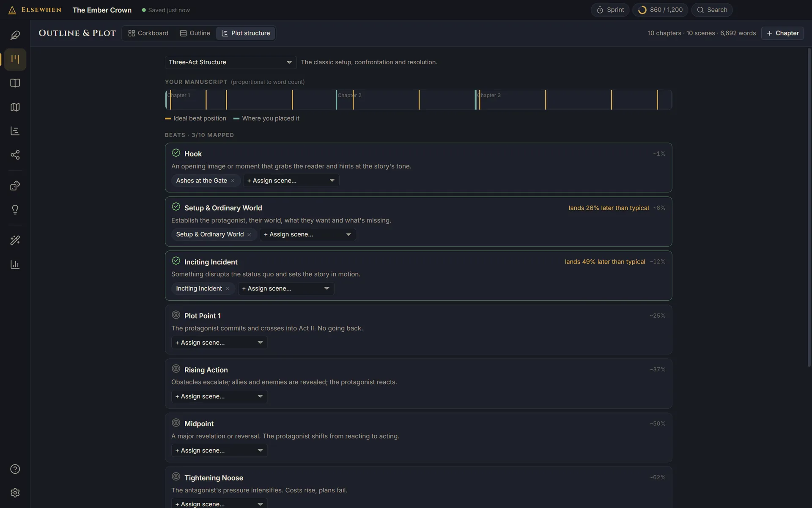Open the open-book icon in sidebar
The width and height of the screenshot is (812, 508).
(15, 83)
